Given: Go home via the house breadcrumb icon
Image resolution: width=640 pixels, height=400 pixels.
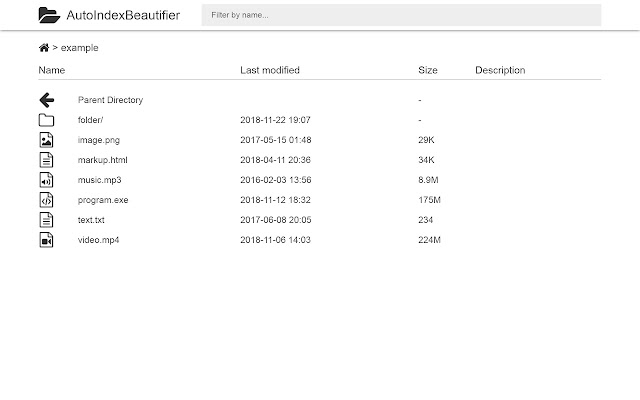Looking at the screenshot, I should [x=44, y=48].
